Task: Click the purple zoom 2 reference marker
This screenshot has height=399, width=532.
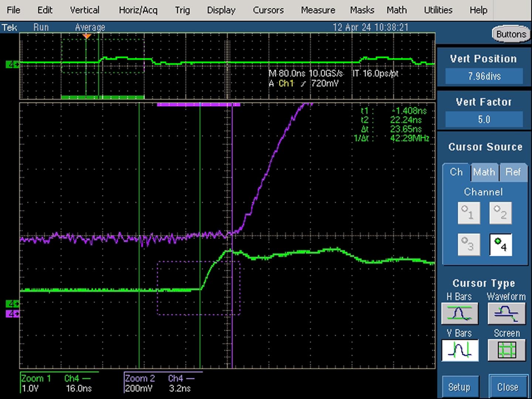Action: click(x=12, y=314)
